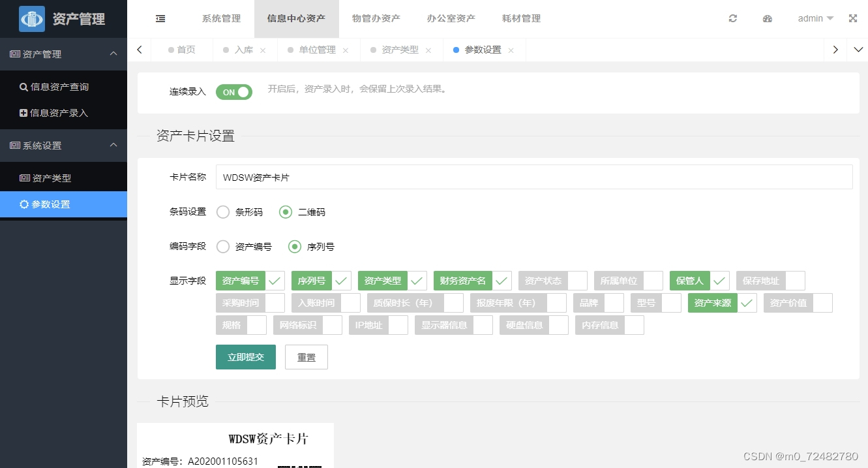The image size is (868, 468).
Task: Check the 所属单位 display field
Action: click(629, 281)
